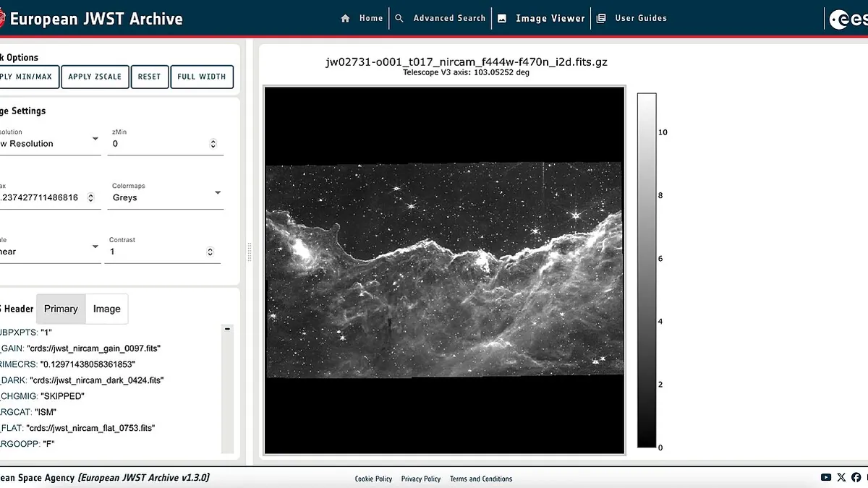Click the 'European JWST Archive v1.3.0' footer text
The height and width of the screenshot is (488, 868).
144,478
